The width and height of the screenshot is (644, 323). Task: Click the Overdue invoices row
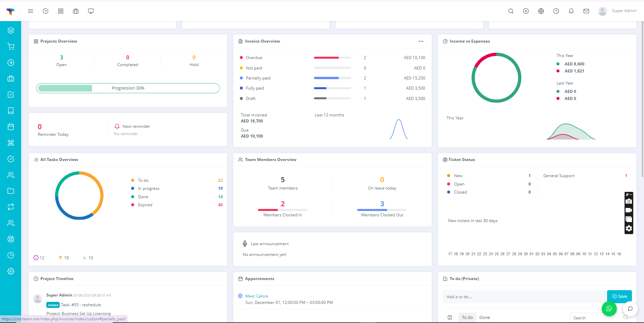pyautogui.click(x=332, y=58)
